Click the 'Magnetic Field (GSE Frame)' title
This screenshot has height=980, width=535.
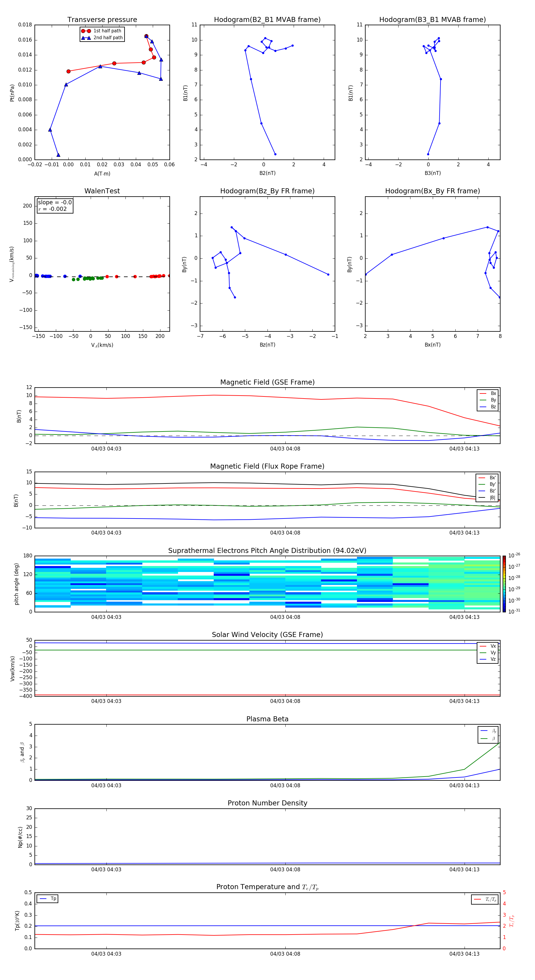[267, 382]
